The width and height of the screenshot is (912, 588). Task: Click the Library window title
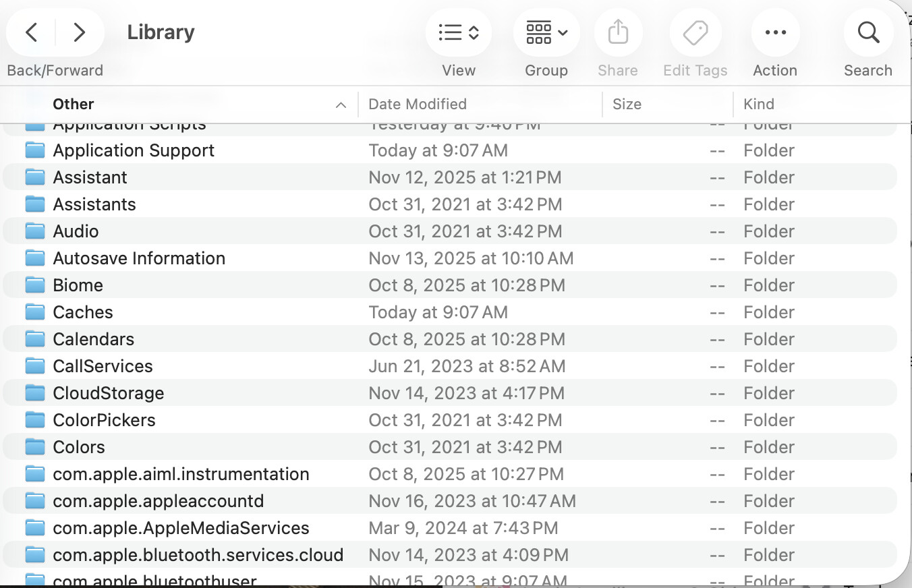161,32
